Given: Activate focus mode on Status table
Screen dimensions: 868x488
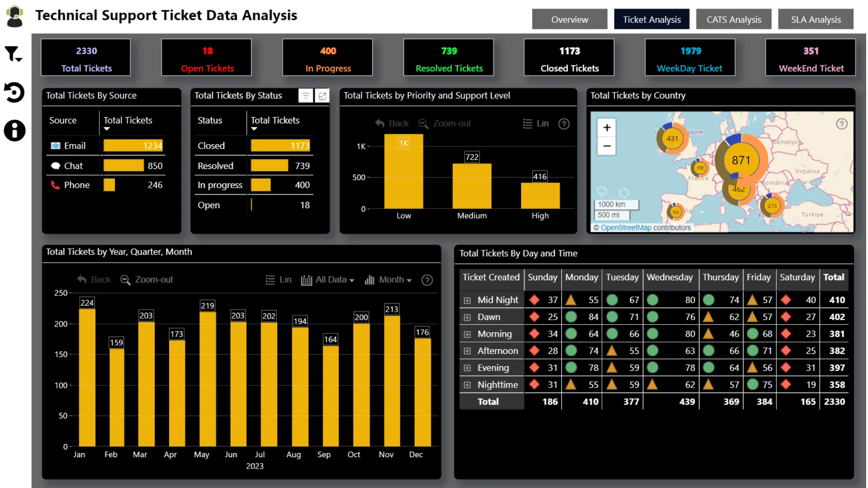Looking at the screenshot, I should (x=322, y=96).
